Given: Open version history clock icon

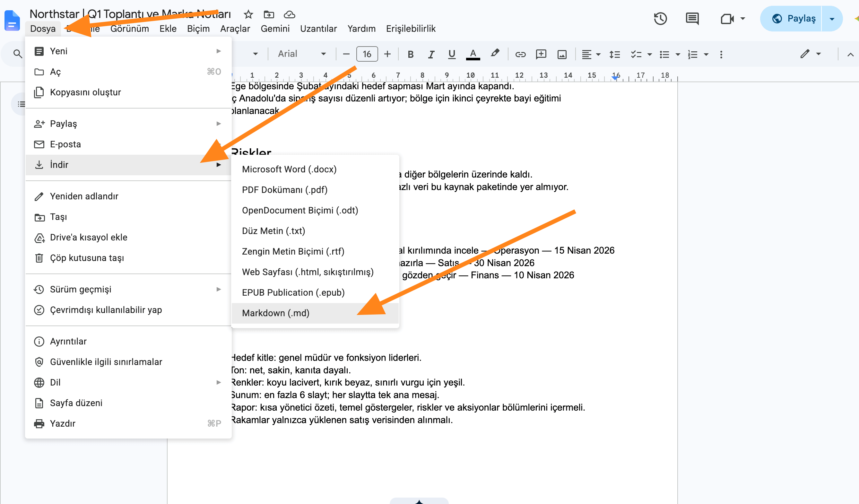Looking at the screenshot, I should tap(660, 18).
